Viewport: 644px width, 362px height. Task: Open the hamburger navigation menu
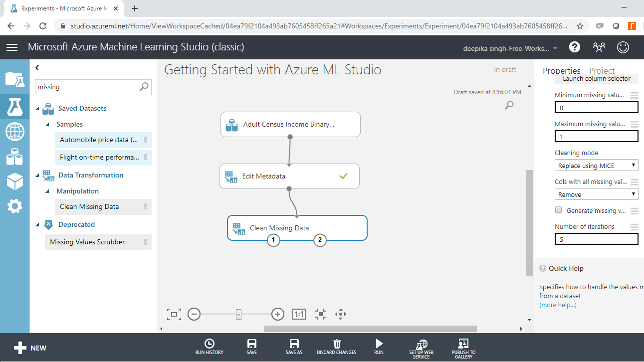(x=12, y=47)
